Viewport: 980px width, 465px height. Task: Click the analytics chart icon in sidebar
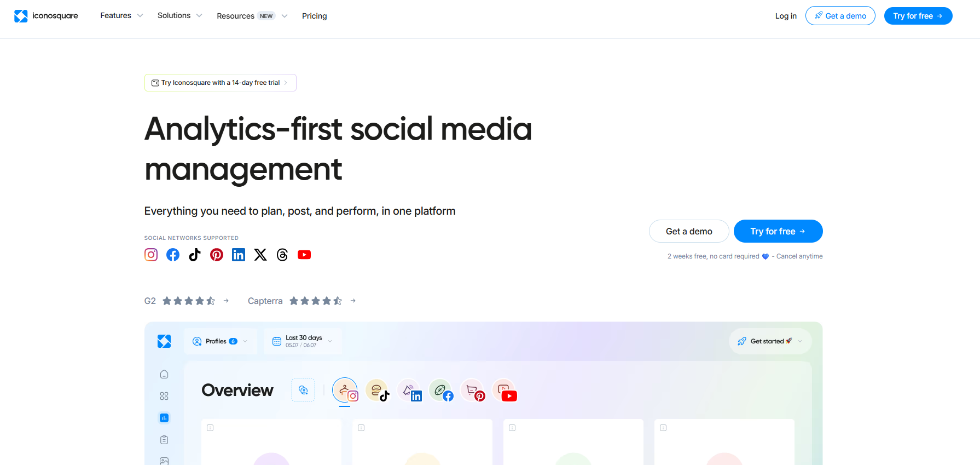click(164, 418)
